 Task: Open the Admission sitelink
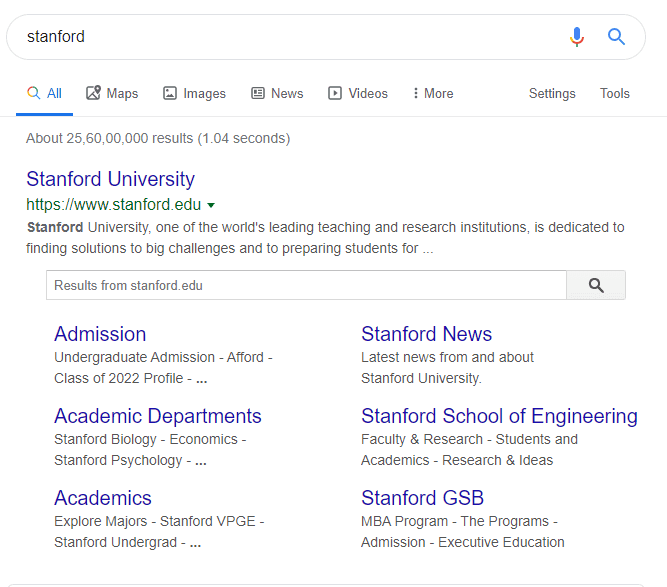(100, 334)
